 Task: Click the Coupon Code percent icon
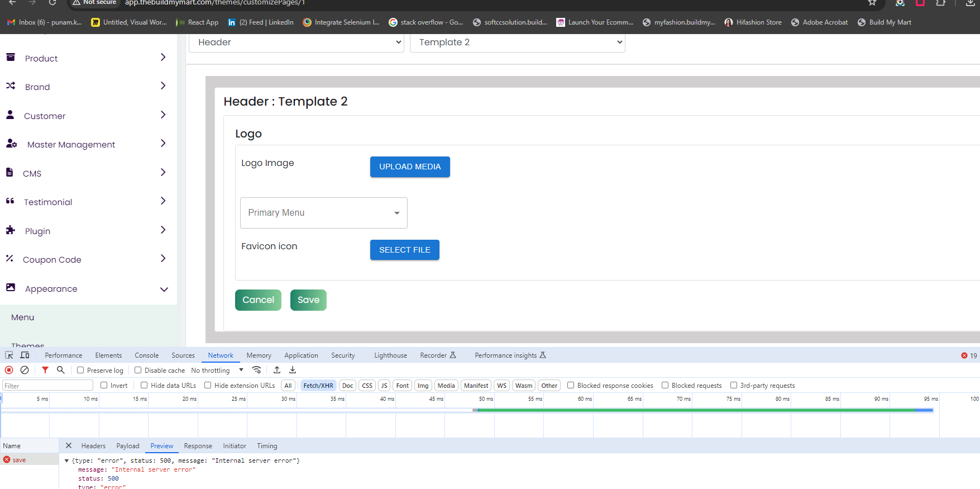click(x=9, y=258)
